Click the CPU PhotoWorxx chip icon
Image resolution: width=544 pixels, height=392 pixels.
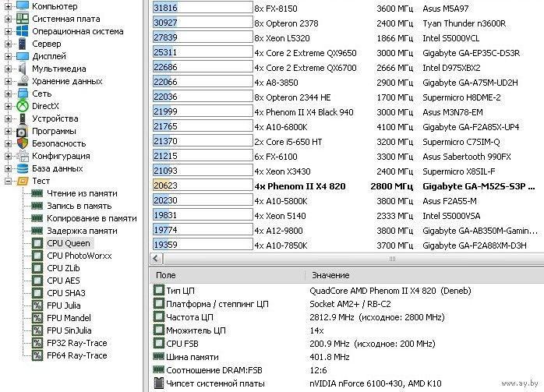[37, 256]
